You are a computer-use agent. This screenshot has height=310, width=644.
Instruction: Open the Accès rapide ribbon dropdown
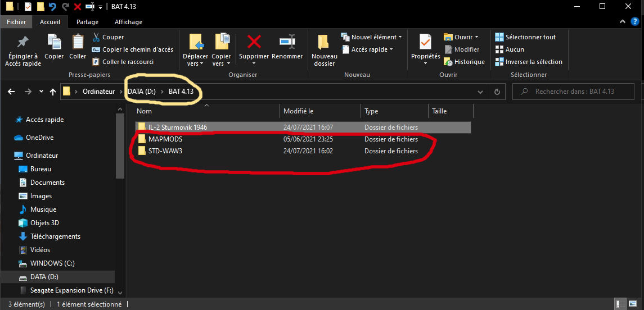coord(367,49)
